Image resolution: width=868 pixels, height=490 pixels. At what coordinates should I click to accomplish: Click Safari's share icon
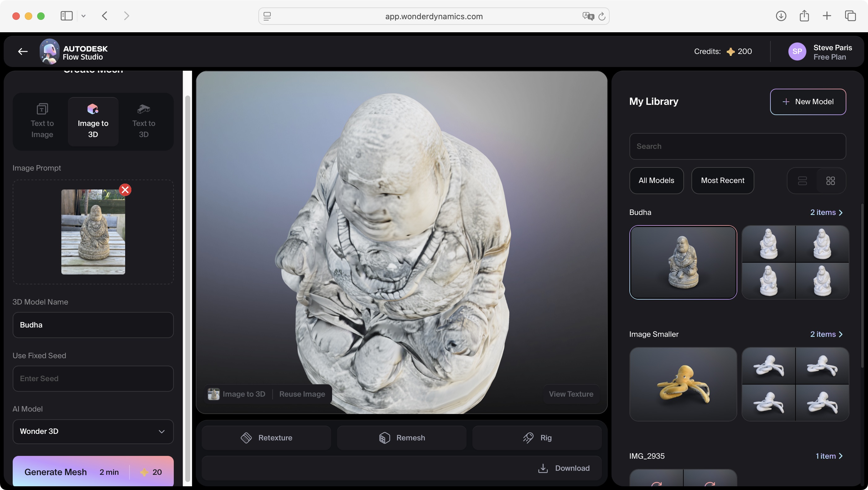(x=805, y=16)
